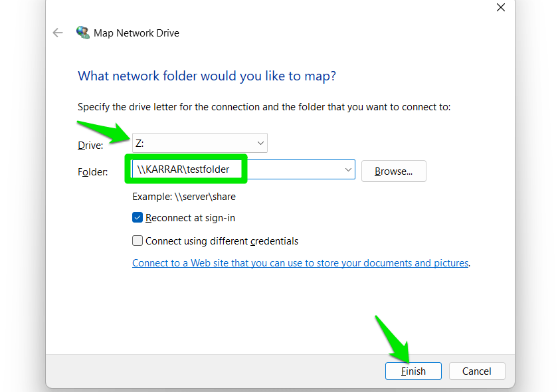The width and height of the screenshot is (560, 392).
Task: Expand the Folder path history dropdown arrow
Action: point(348,171)
